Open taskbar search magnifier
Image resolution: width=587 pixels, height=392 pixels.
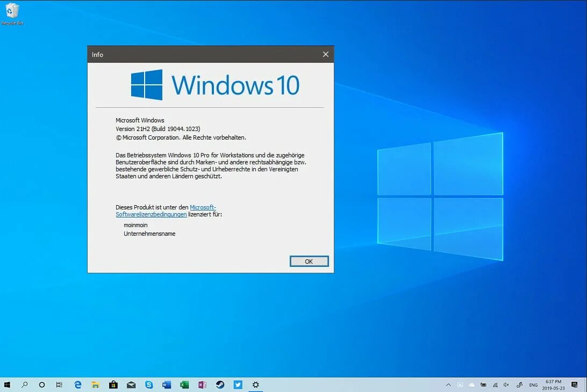point(25,384)
